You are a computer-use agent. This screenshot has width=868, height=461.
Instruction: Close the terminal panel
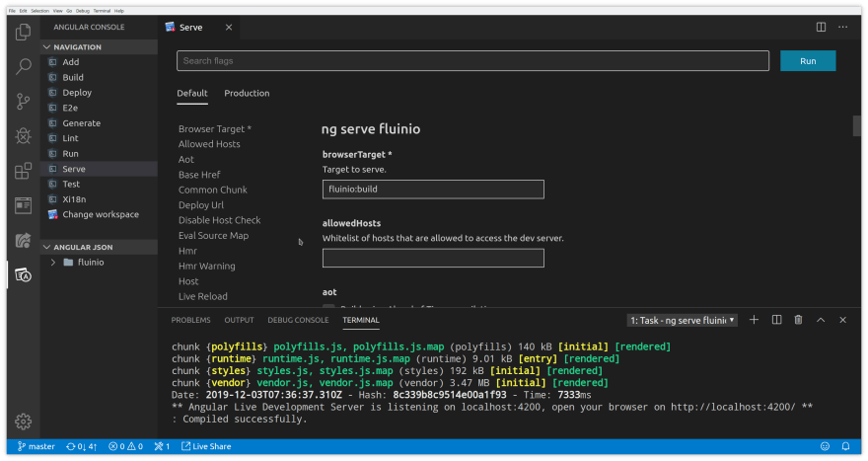tap(842, 320)
